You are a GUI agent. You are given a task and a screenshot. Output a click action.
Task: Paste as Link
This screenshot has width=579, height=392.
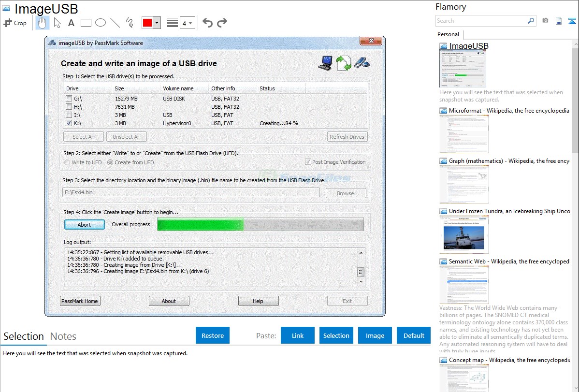pos(298,335)
